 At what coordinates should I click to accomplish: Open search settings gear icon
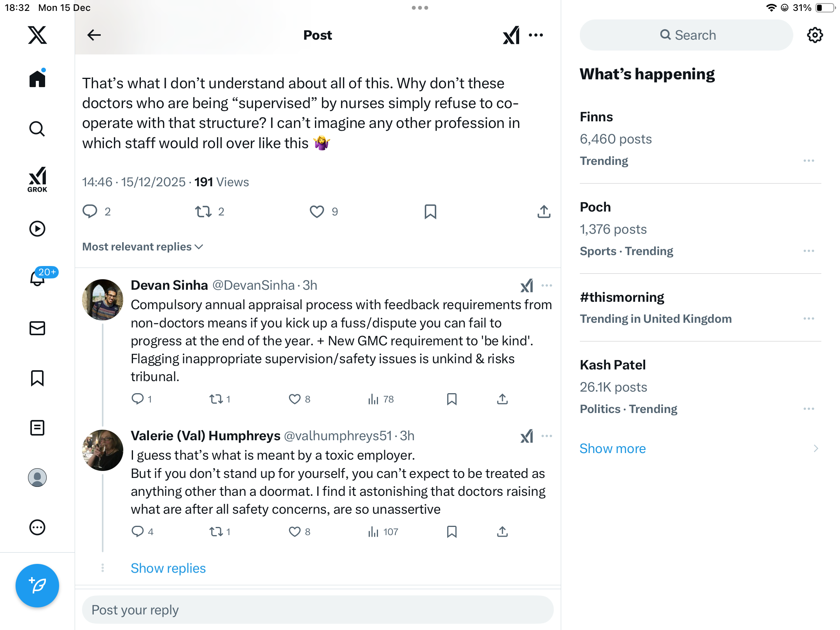(x=815, y=35)
